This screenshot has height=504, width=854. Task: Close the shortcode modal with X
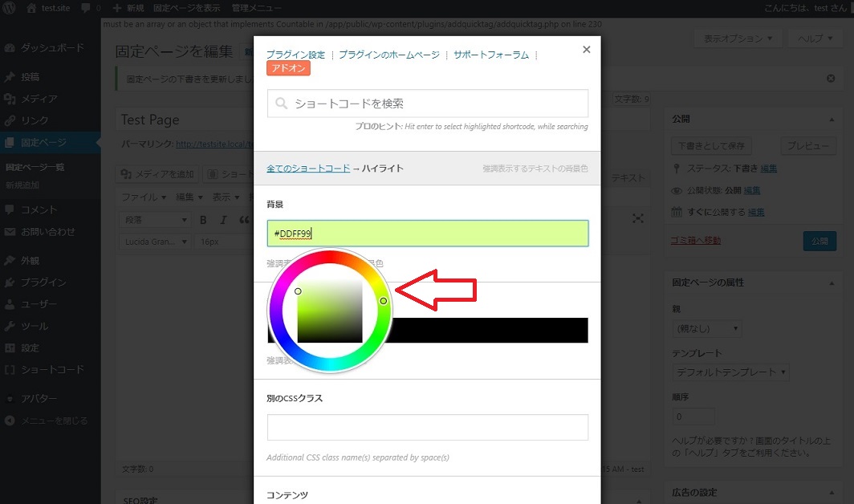point(586,50)
